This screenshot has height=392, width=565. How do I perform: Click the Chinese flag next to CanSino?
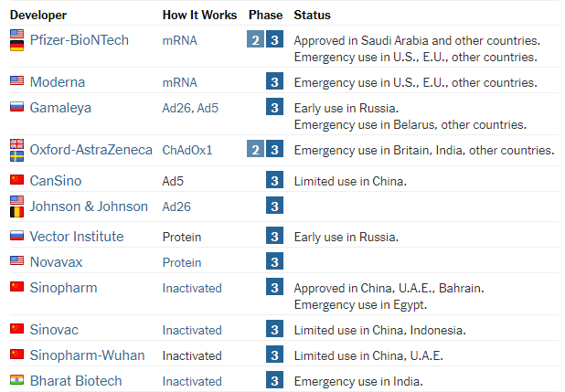[17, 179]
